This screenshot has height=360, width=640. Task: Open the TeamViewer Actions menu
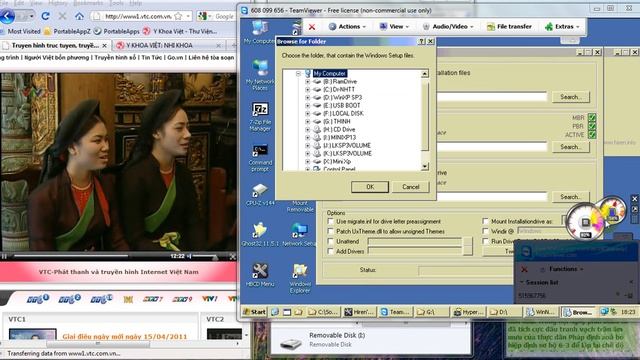tap(347, 27)
